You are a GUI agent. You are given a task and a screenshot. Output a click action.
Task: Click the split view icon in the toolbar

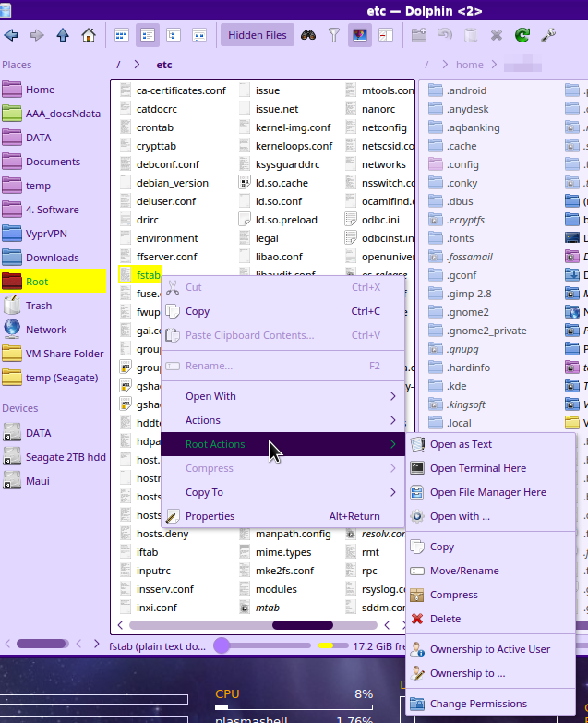pos(386,35)
